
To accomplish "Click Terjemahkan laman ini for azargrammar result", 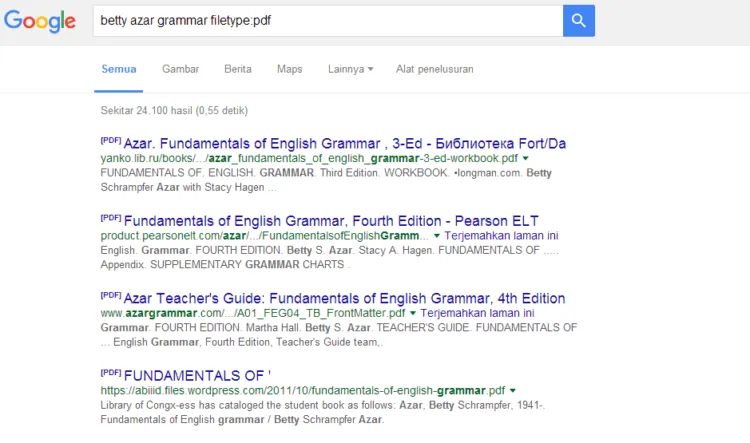I will [477, 313].
